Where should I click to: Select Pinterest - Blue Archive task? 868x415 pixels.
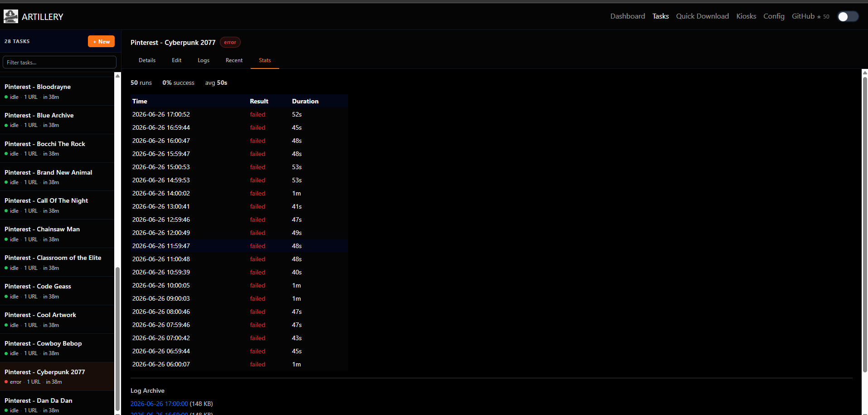57,120
